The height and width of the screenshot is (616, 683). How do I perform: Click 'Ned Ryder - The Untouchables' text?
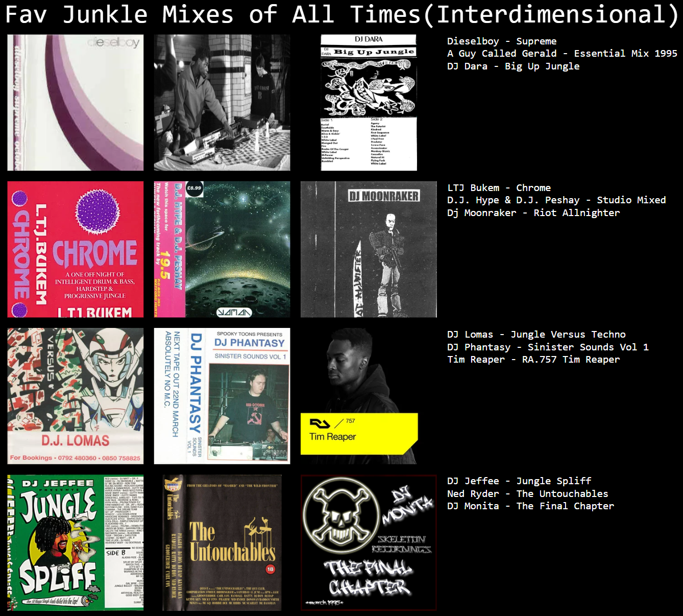pos(527,493)
